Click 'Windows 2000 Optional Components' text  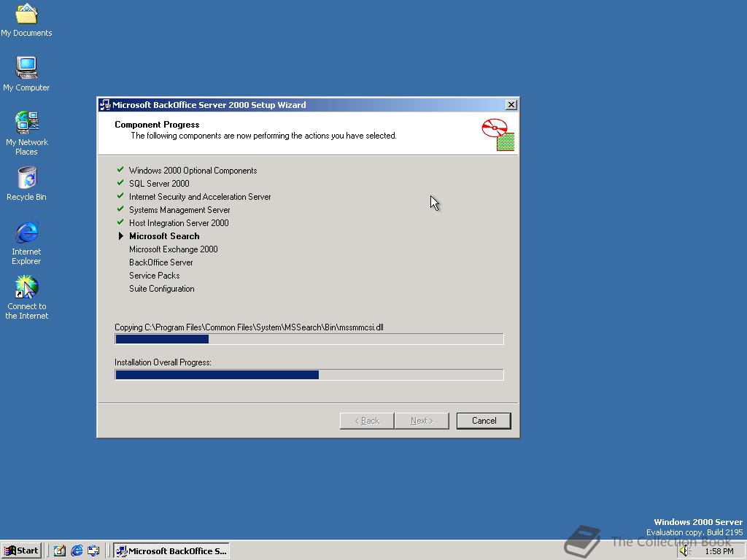point(193,171)
